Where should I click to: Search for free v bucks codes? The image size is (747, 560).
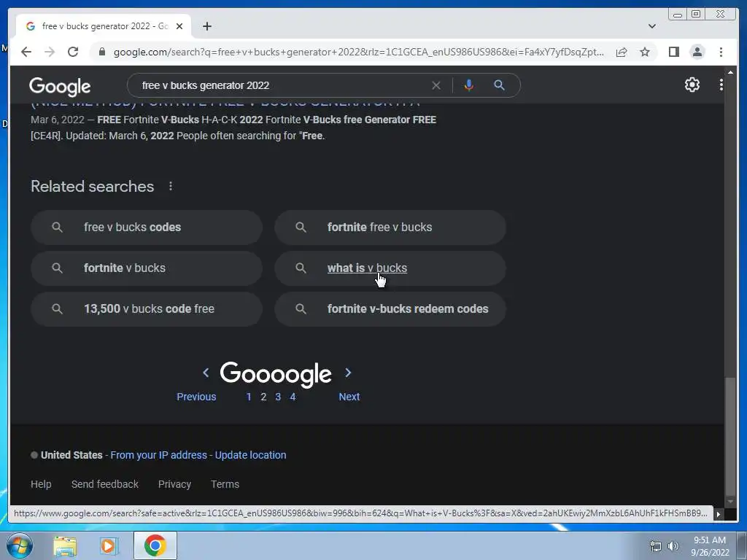coord(147,227)
